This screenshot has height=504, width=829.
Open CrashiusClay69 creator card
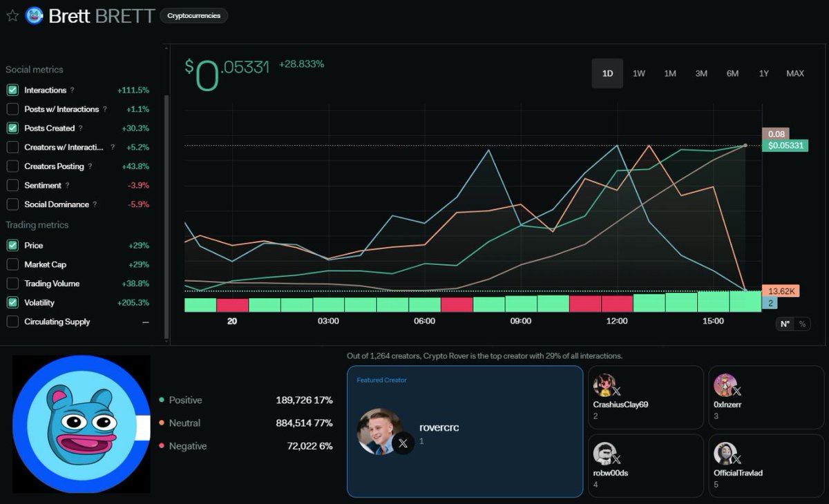(645, 398)
